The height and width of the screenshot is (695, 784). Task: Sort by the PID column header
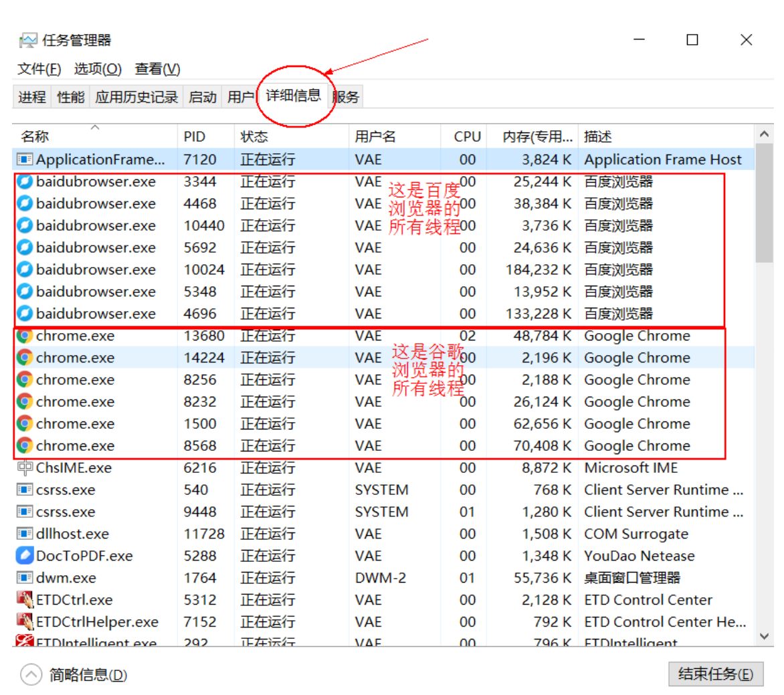tap(205, 136)
